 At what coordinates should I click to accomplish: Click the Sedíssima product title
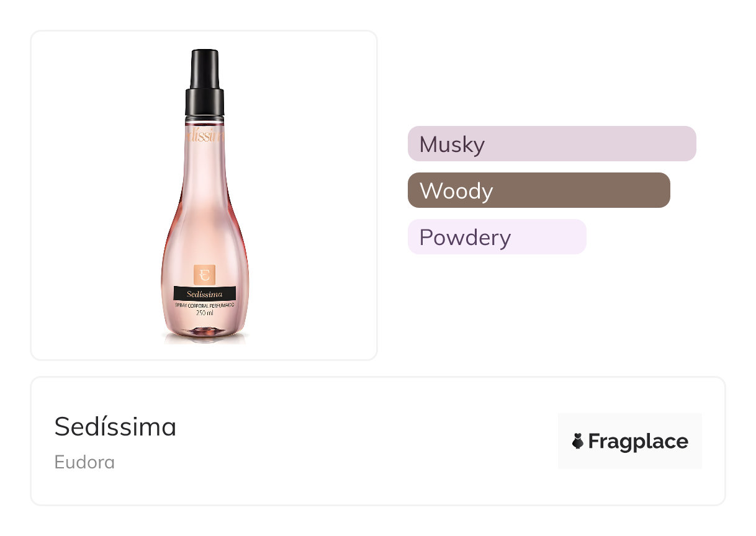click(x=115, y=427)
